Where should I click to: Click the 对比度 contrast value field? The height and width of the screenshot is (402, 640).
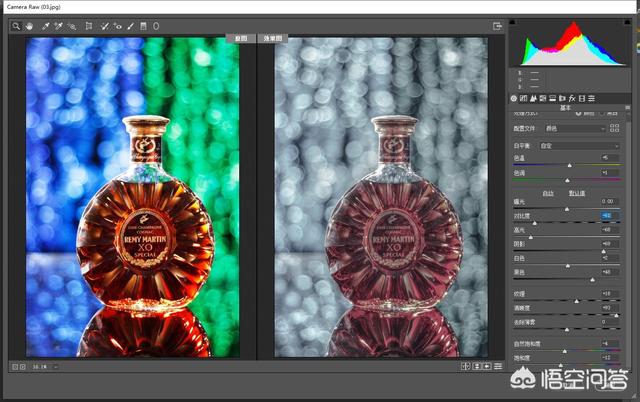pyautogui.click(x=610, y=215)
